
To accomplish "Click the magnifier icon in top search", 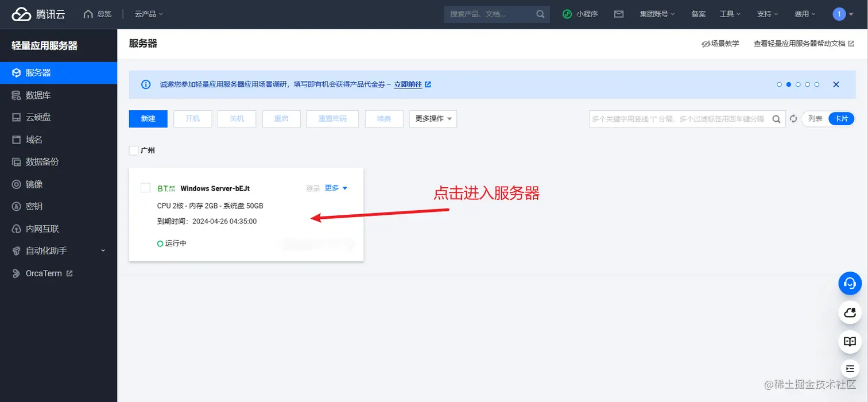I will point(540,14).
